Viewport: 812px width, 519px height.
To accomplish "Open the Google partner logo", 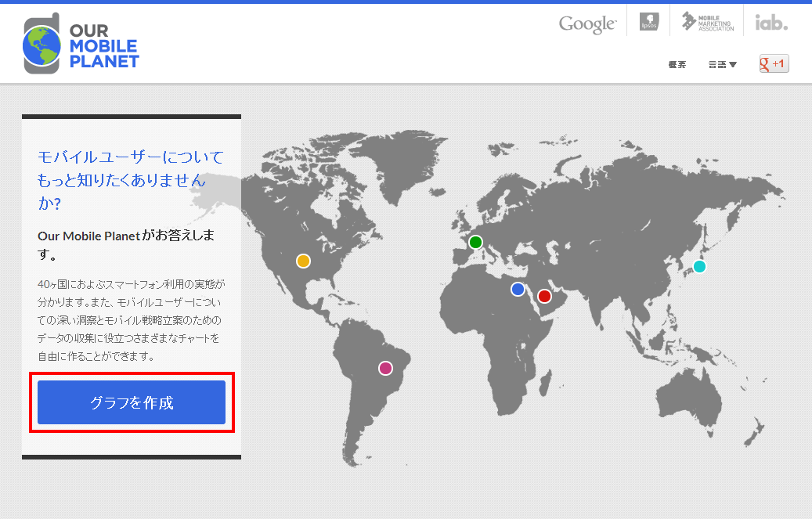I will point(587,23).
